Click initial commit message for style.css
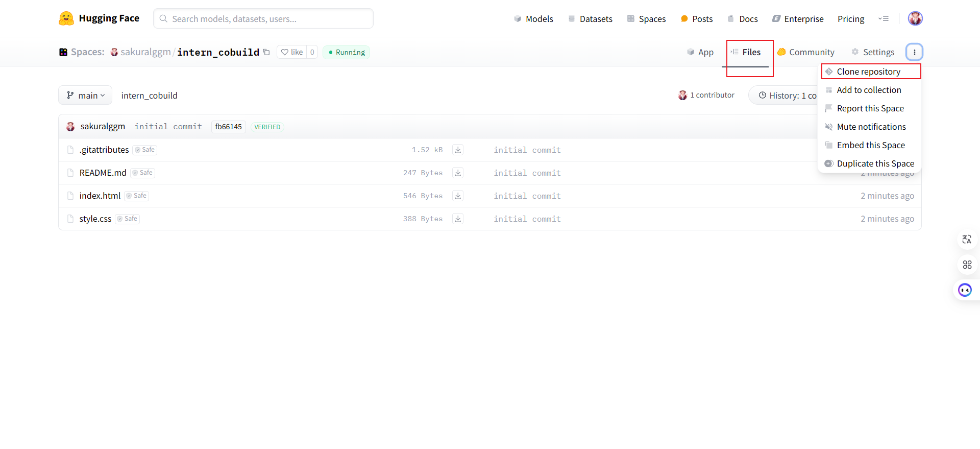The width and height of the screenshot is (980, 449). coord(527,219)
